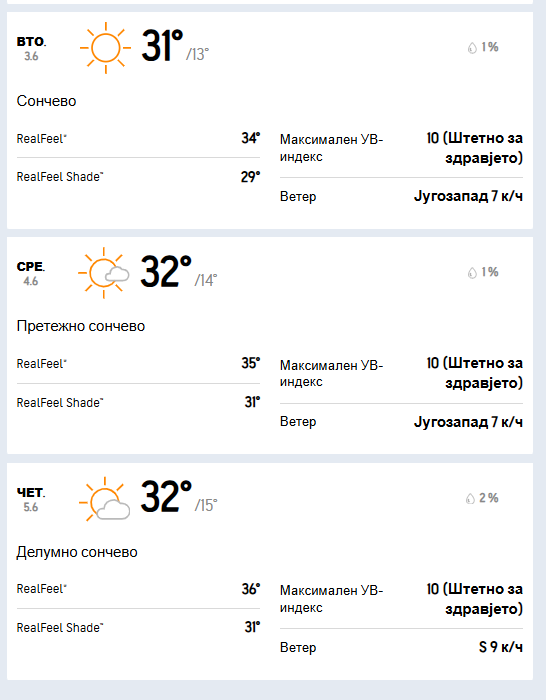
Task: Click the raindrop icon showing 1% on Tuesday
Action: click(472, 48)
